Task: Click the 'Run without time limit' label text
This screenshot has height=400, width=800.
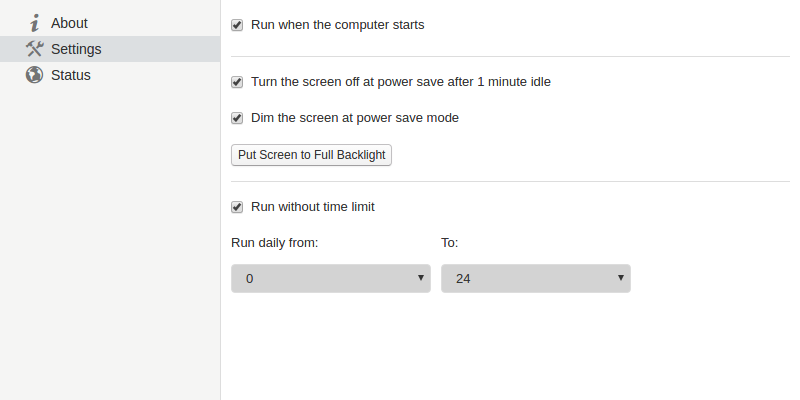Action: (x=313, y=207)
